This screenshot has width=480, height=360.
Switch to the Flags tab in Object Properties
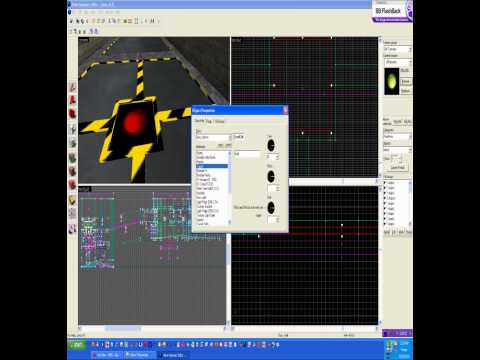[209, 121]
